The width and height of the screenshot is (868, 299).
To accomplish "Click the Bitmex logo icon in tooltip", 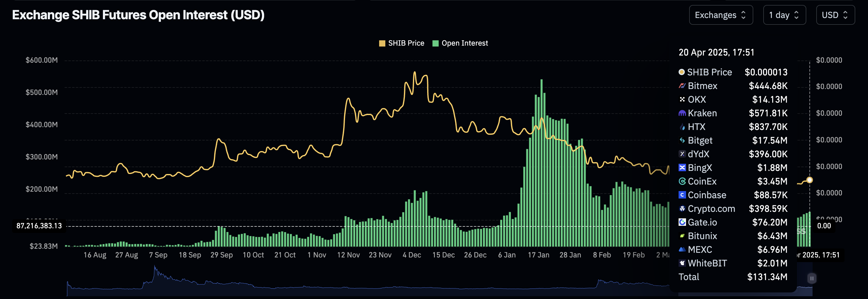I will tap(682, 86).
